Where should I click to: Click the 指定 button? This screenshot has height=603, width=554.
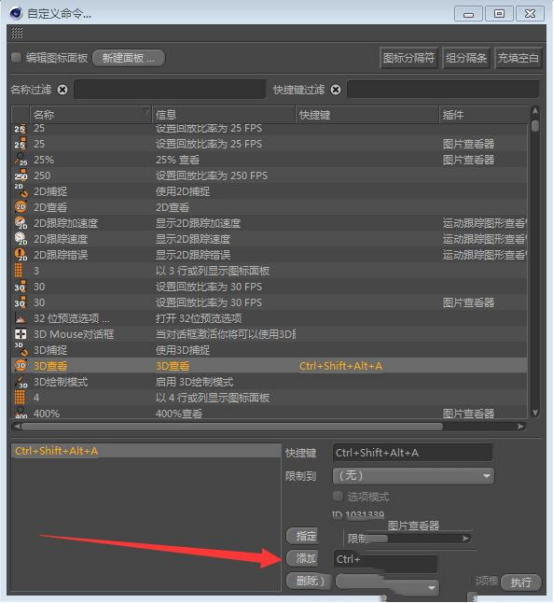click(x=302, y=535)
